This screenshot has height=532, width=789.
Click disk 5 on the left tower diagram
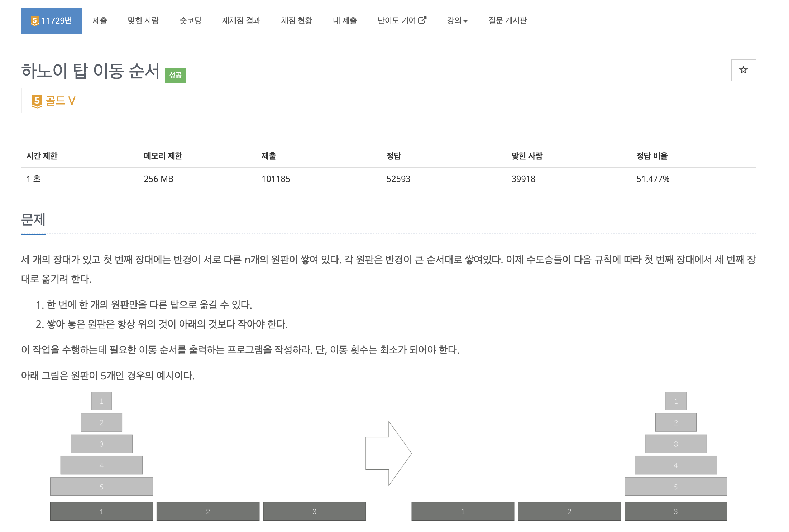pos(101,487)
